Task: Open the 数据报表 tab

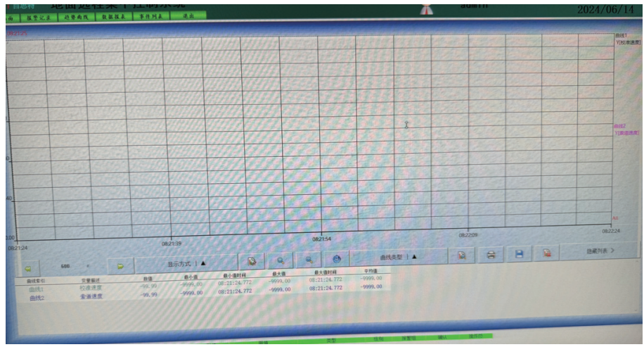Action: click(114, 16)
